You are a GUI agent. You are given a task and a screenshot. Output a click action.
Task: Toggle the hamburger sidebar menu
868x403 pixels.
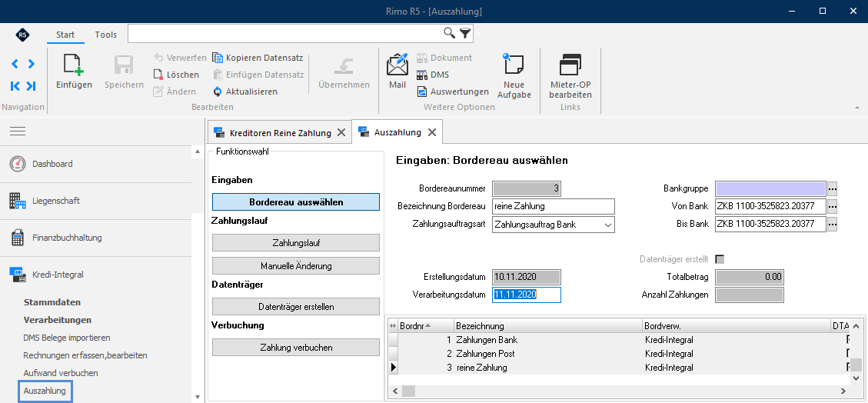pos(18,132)
